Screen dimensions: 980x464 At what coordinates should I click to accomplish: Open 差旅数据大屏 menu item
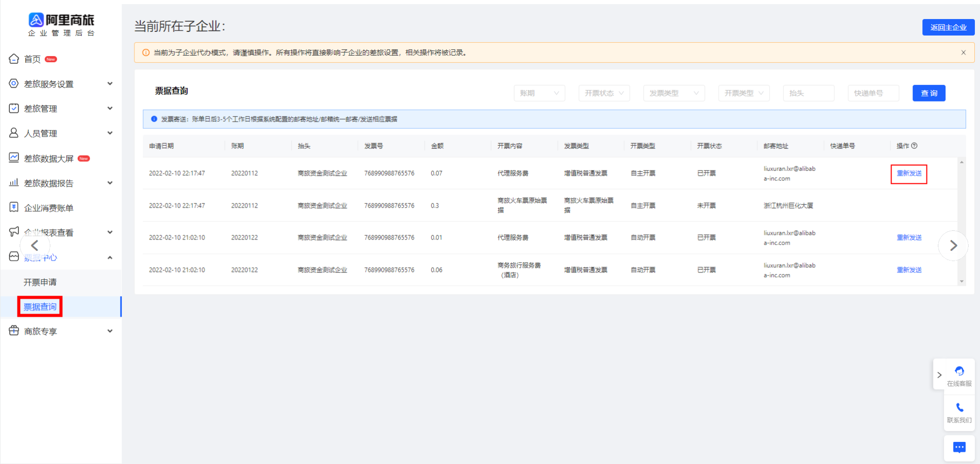(x=49, y=159)
